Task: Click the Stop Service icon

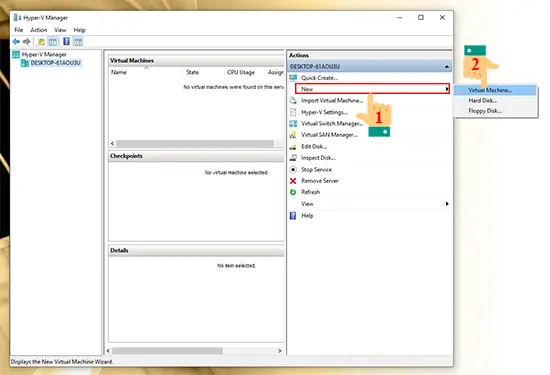Action: pos(293,169)
